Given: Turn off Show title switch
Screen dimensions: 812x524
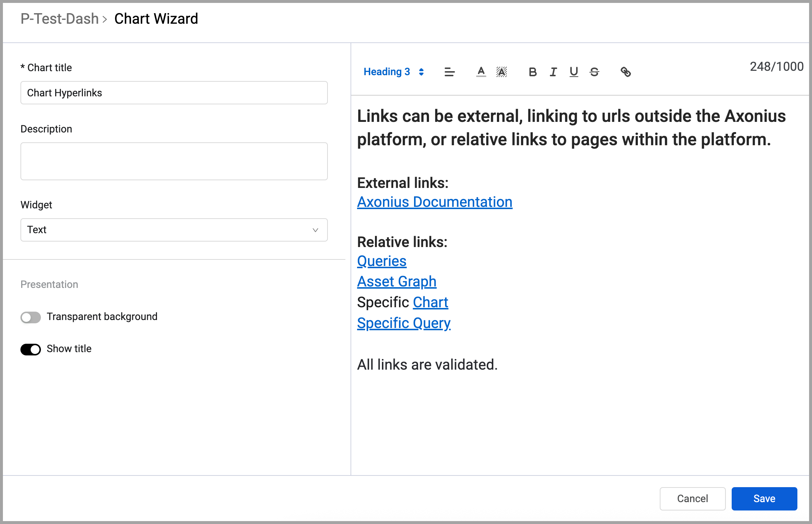Looking at the screenshot, I should click(x=31, y=349).
